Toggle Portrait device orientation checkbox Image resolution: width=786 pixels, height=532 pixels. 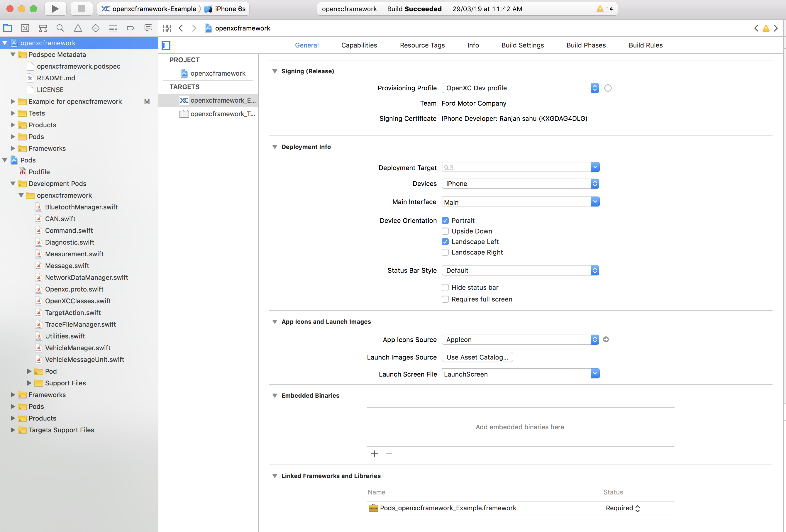point(445,220)
